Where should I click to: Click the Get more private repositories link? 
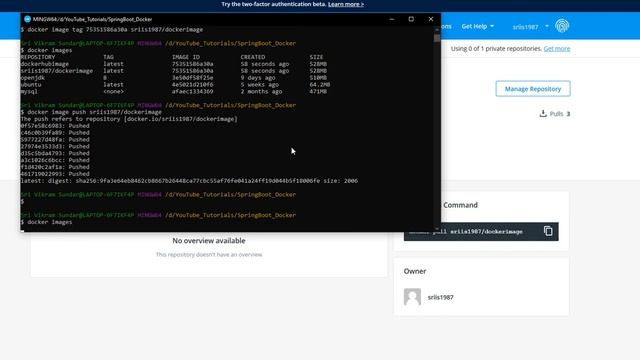(557, 49)
